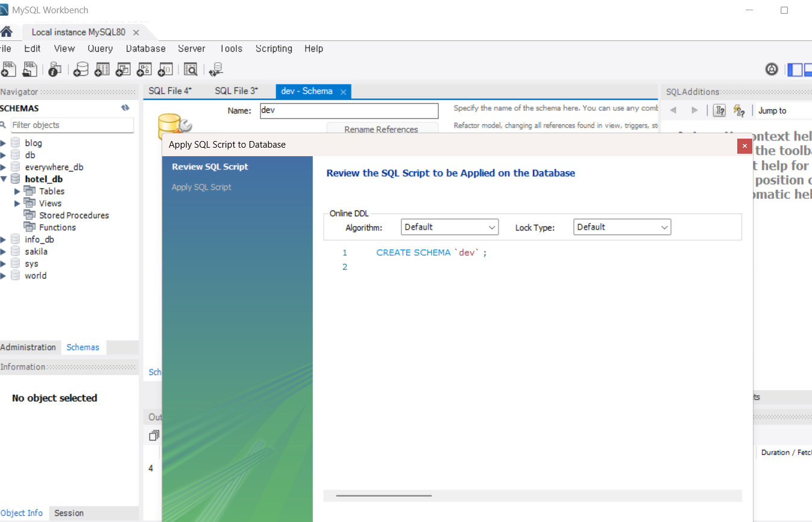Click the copy icon in Output panel
The width and height of the screenshot is (812, 522).
(x=154, y=435)
